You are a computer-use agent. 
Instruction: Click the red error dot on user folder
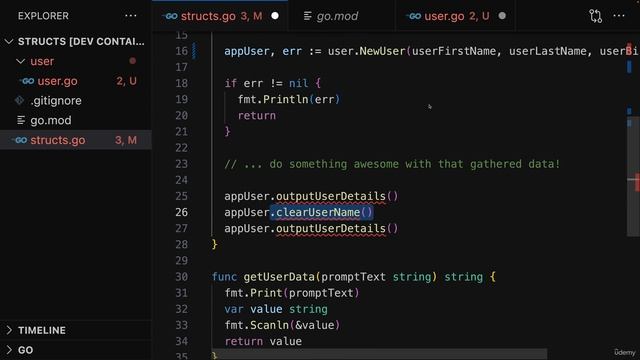click(133, 61)
